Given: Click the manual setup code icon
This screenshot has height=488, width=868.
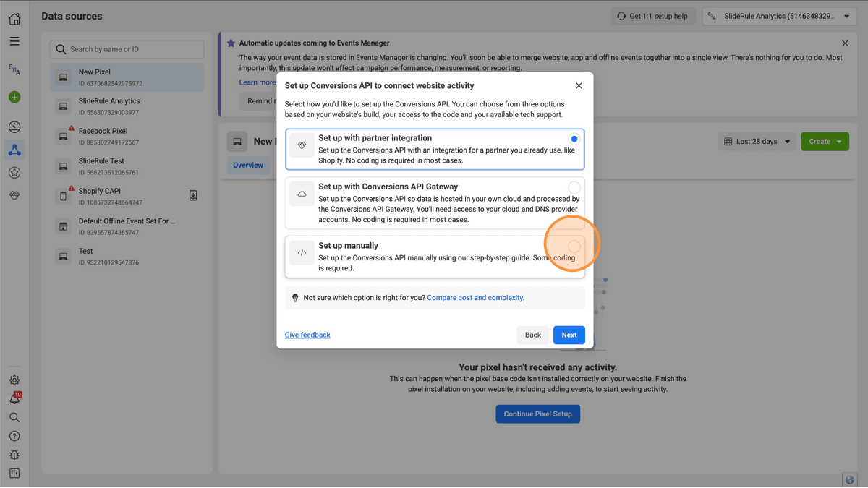Looking at the screenshot, I should point(302,253).
